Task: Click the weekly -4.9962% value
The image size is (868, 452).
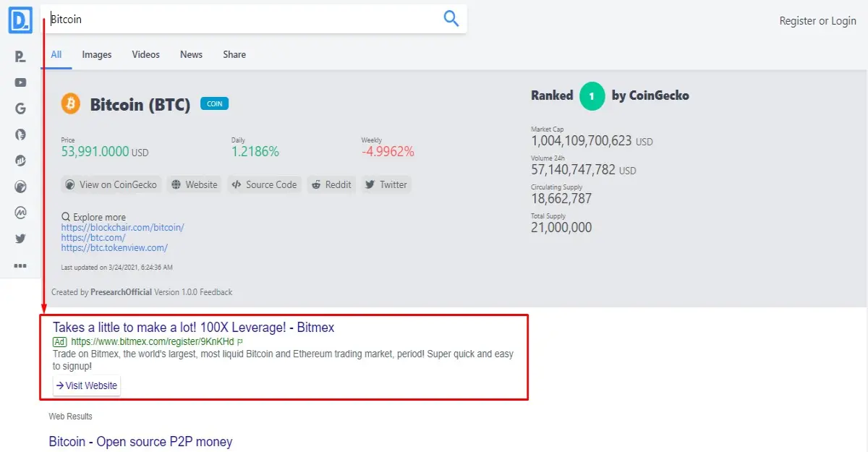Action: [x=388, y=152]
